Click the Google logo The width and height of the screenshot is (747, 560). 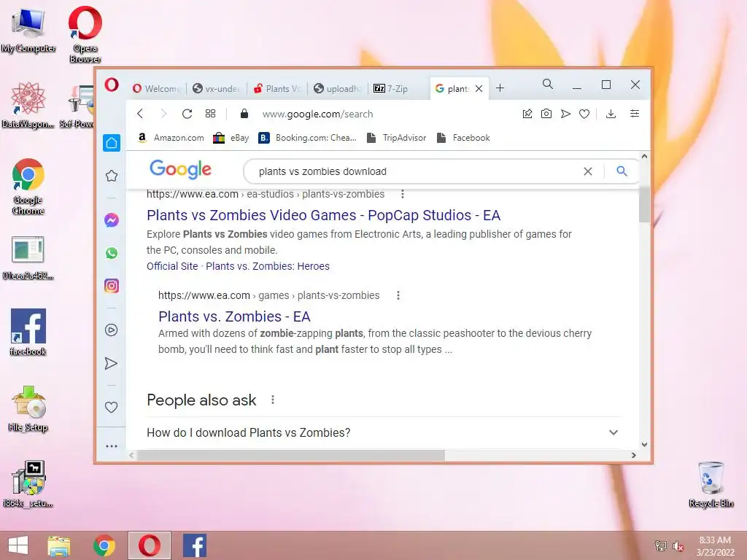[180, 169]
